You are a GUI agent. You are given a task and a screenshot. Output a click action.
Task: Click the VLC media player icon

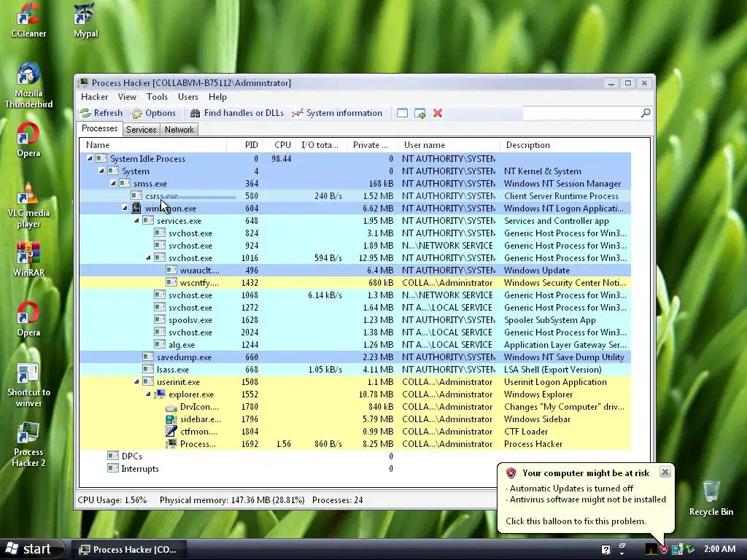pos(28,206)
